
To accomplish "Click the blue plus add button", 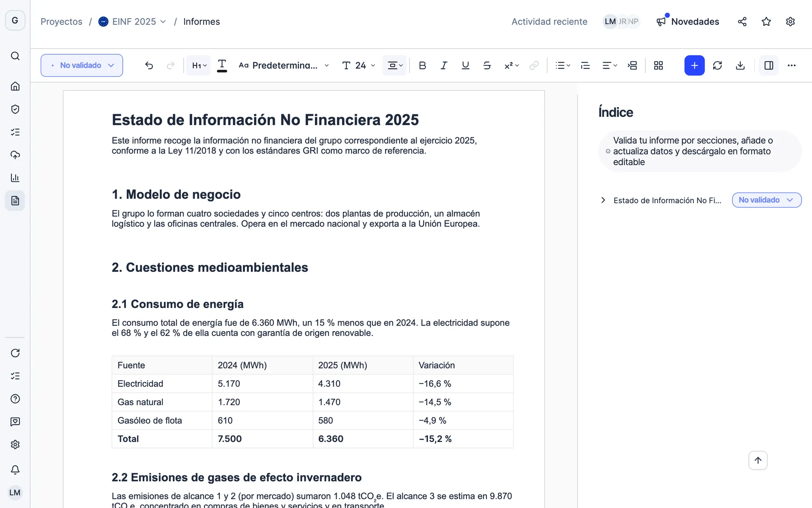I will point(694,65).
